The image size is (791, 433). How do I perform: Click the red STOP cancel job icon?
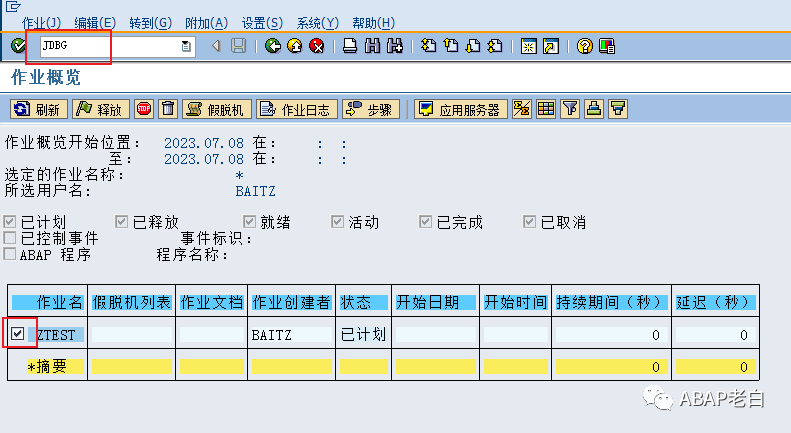pyautogui.click(x=144, y=109)
